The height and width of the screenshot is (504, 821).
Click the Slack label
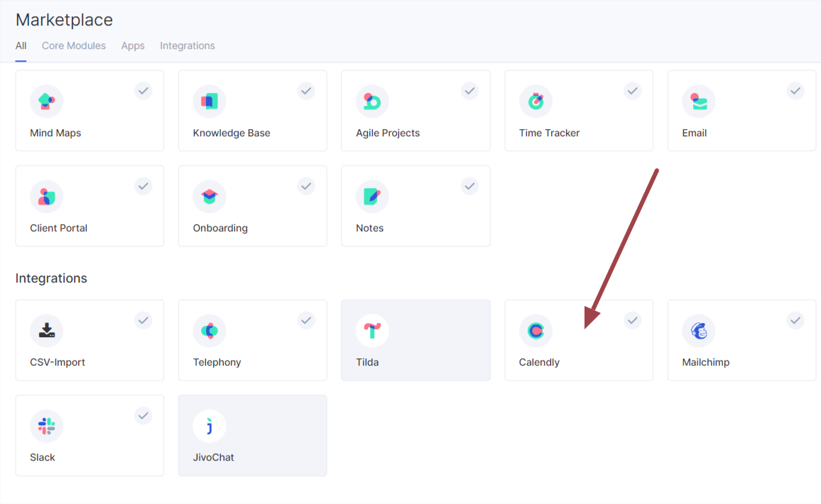(43, 457)
